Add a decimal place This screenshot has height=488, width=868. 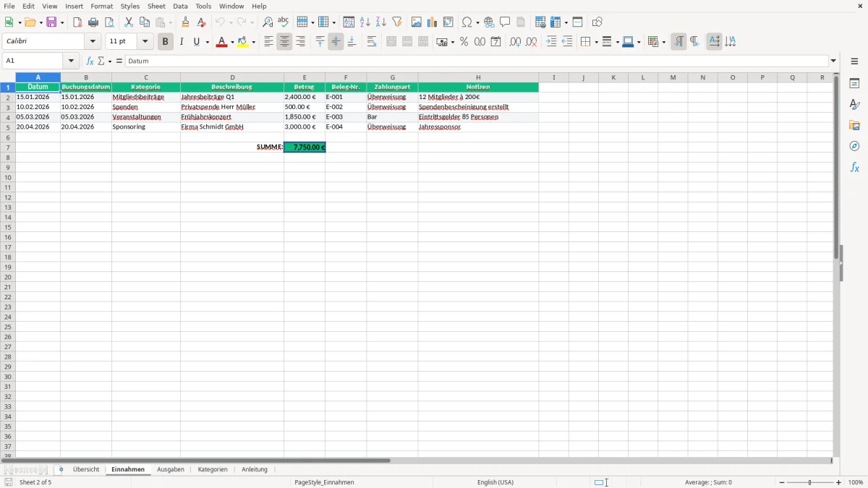pos(515,42)
